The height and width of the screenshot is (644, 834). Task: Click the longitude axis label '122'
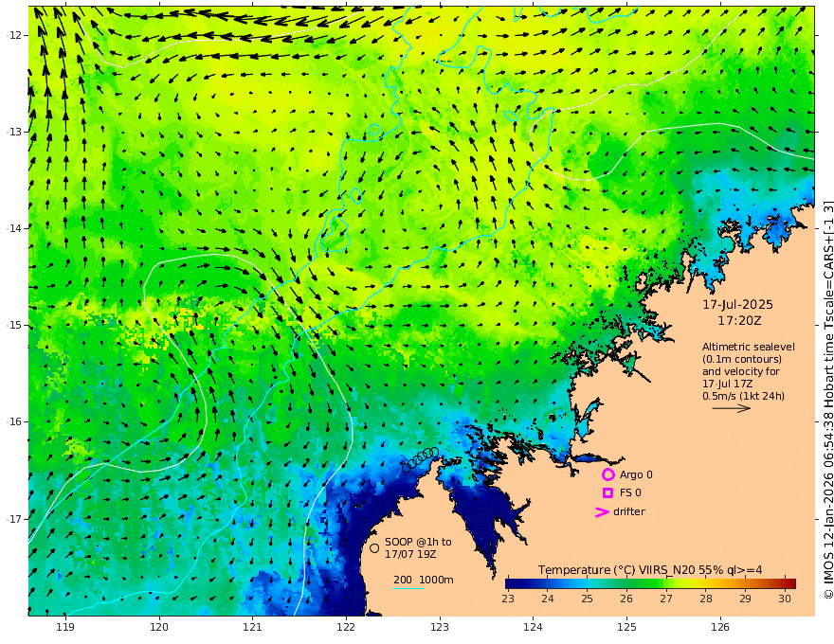pos(346,628)
